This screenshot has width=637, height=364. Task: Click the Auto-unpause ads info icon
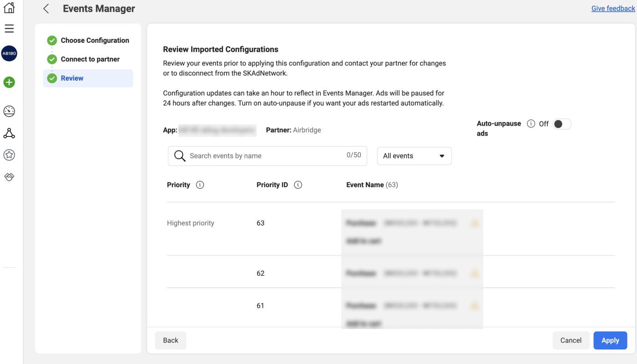pos(531,124)
